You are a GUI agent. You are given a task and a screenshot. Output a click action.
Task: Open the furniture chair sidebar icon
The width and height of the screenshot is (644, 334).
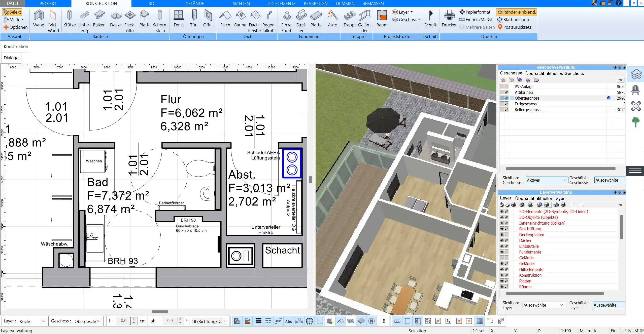click(635, 90)
